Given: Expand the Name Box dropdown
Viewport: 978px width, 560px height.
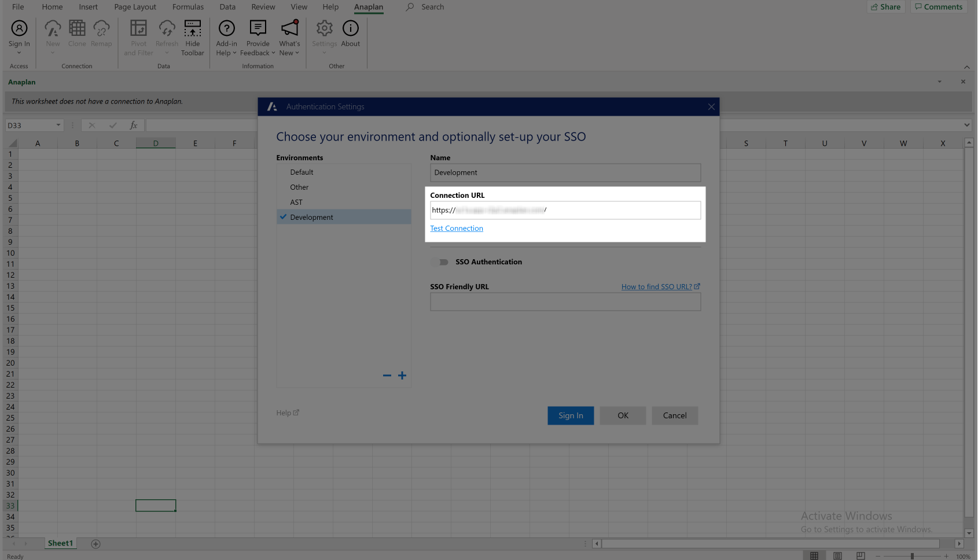Looking at the screenshot, I should [58, 125].
